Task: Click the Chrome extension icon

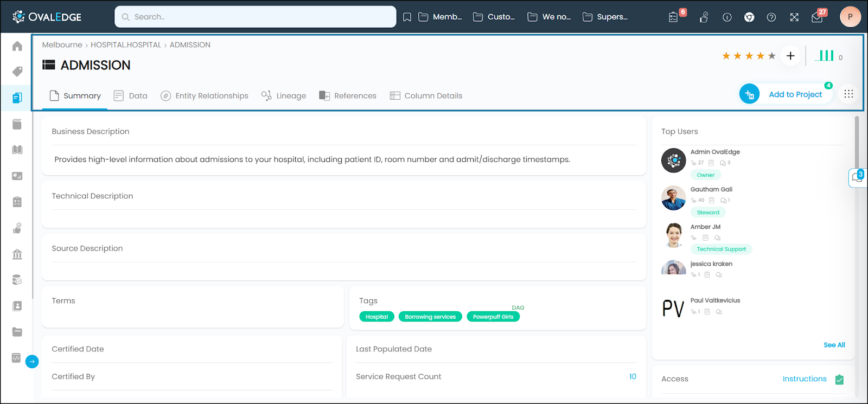Action: [749, 17]
